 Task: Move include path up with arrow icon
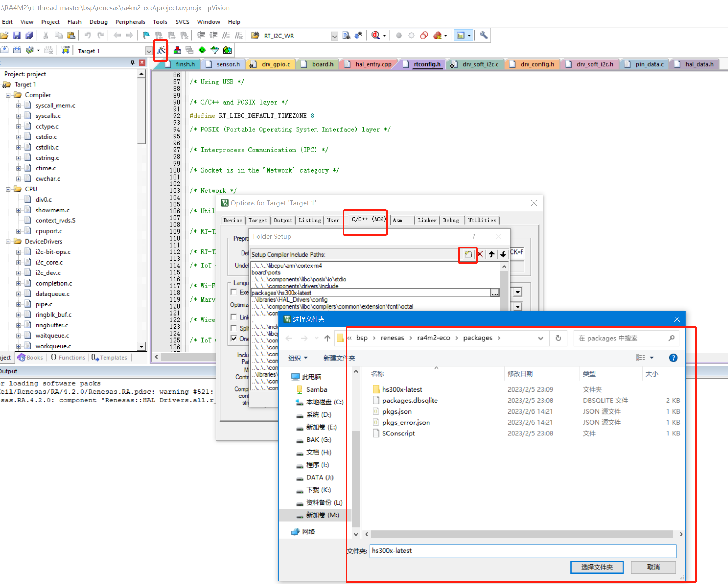[x=491, y=254]
